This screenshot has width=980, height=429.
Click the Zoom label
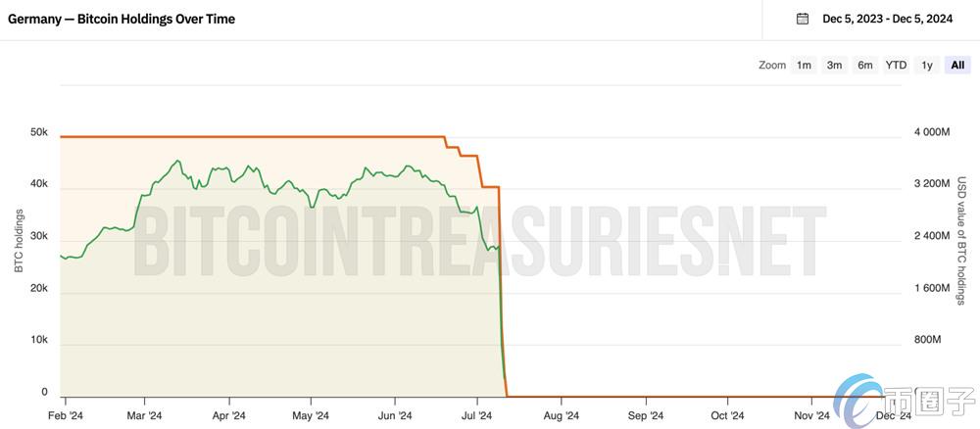coord(772,66)
